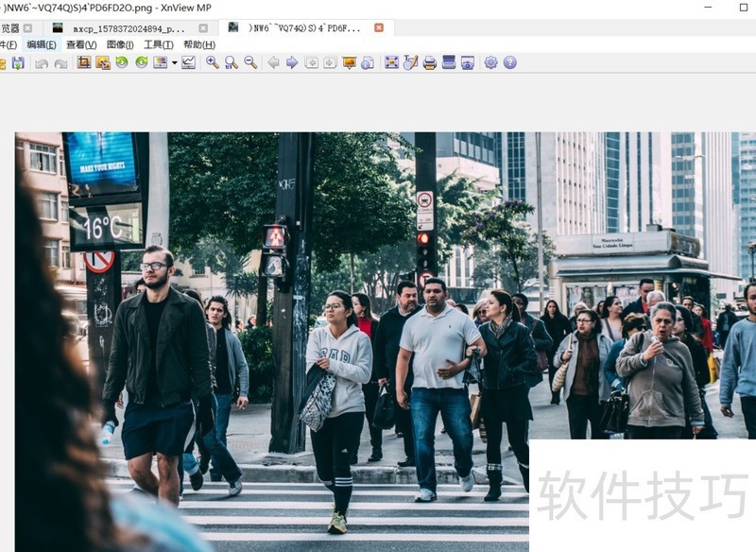Screen dimensions: 756x552
Task: Rotate image clockwise
Action: (x=141, y=62)
